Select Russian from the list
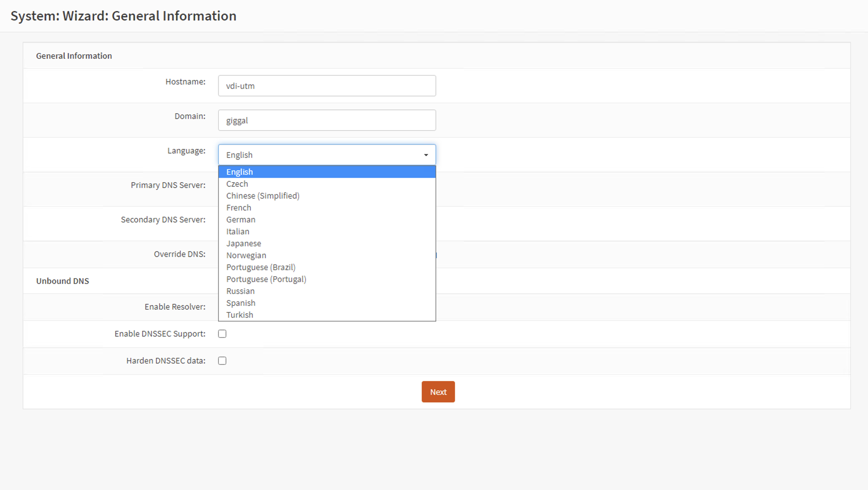Viewport: 868px width, 490px height. pyautogui.click(x=241, y=291)
